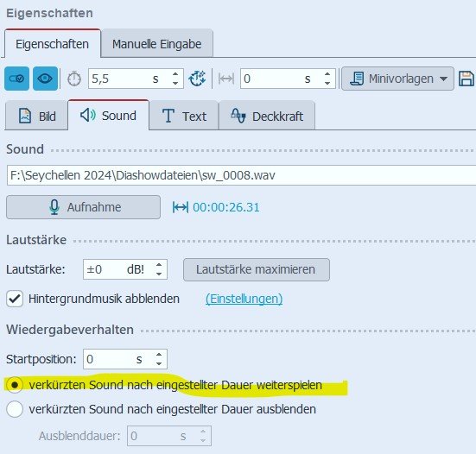476x454 pixels.
Task: Select the Sound tab
Action: (108, 116)
